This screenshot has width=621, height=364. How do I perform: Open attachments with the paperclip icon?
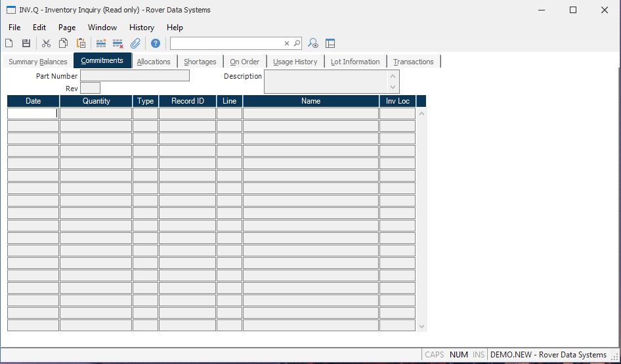135,43
